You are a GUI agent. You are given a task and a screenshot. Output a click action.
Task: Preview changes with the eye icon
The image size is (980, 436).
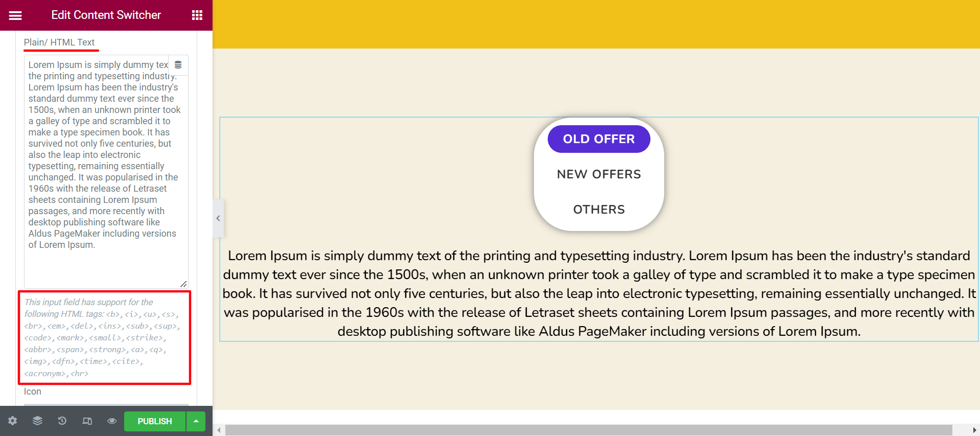pos(112,421)
